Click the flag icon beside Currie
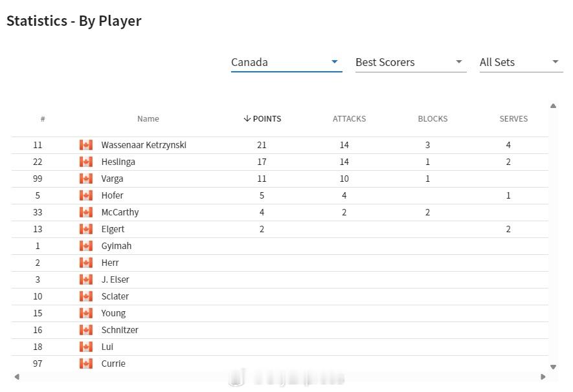This screenshot has width=573, height=392. 86,364
